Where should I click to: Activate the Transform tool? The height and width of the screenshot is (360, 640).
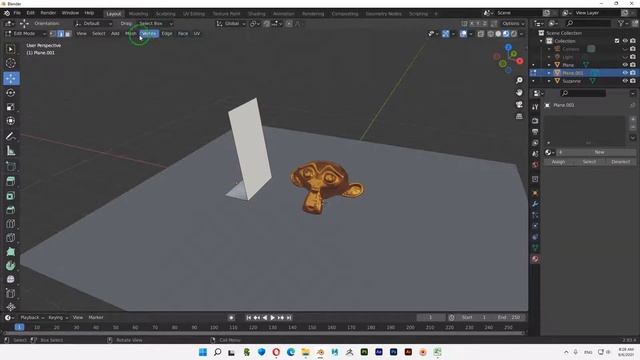click(11, 121)
